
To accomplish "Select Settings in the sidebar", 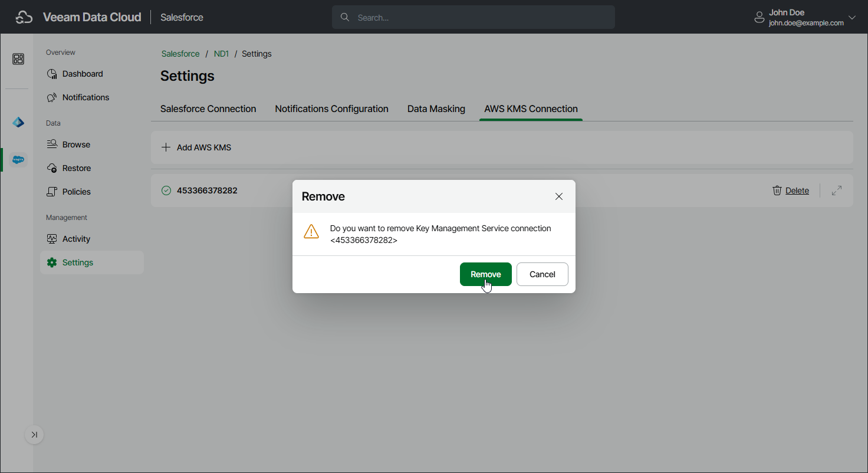I will click(x=91, y=262).
